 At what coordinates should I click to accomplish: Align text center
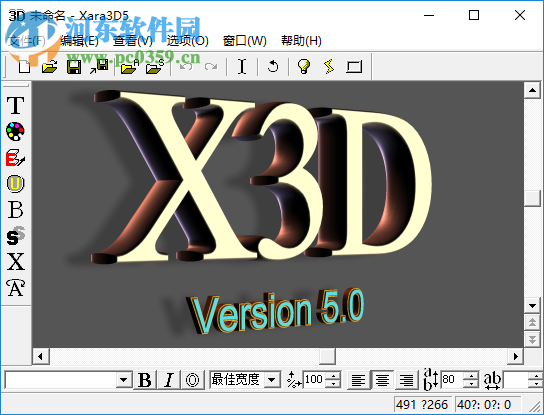coord(382,380)
